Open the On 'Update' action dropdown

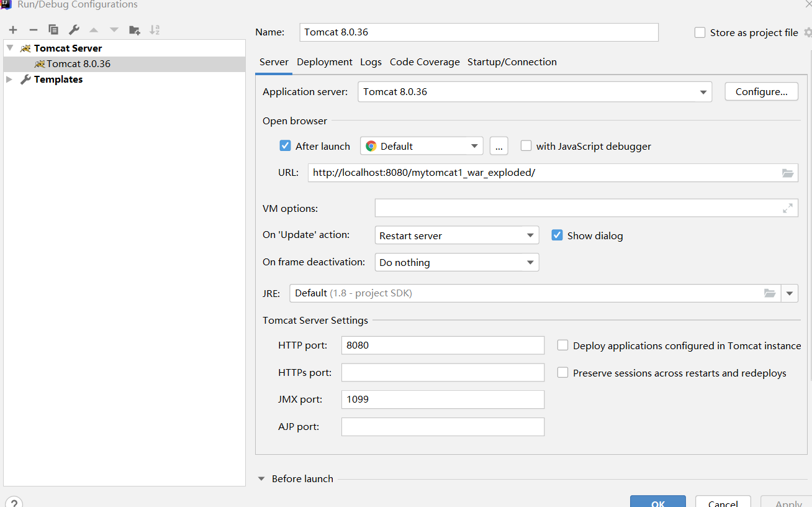point(457,235)
